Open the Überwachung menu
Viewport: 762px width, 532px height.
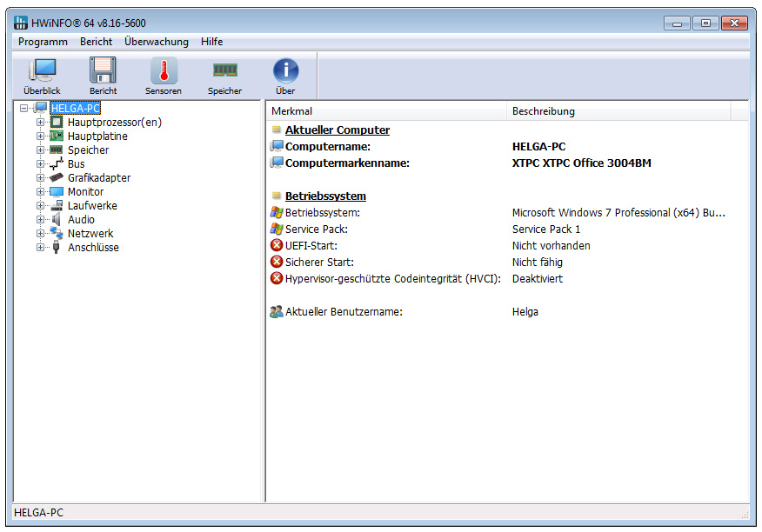click(x=156, y=42)
